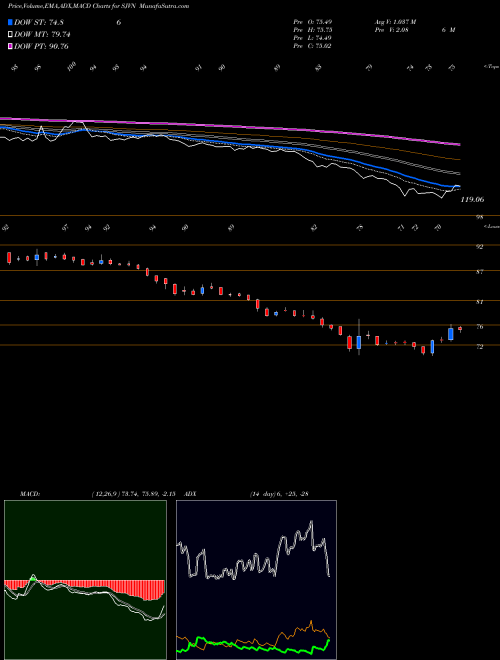Click the magenta DOW PT legend swatch
This screenshot has height=660, width=500.
tap(10, 46)
